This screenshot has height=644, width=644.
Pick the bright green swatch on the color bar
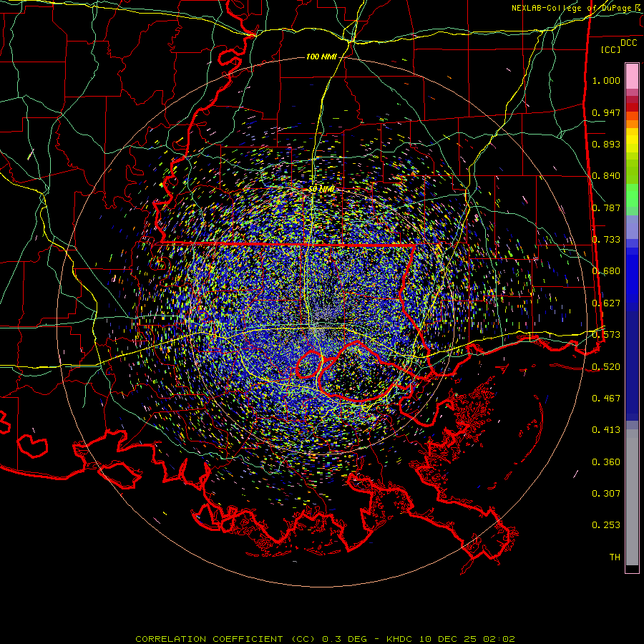coord(632,195)
